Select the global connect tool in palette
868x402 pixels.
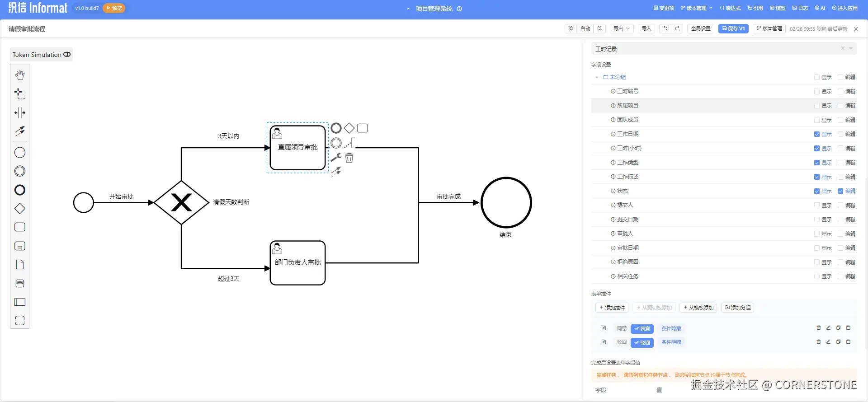[19, 131]
